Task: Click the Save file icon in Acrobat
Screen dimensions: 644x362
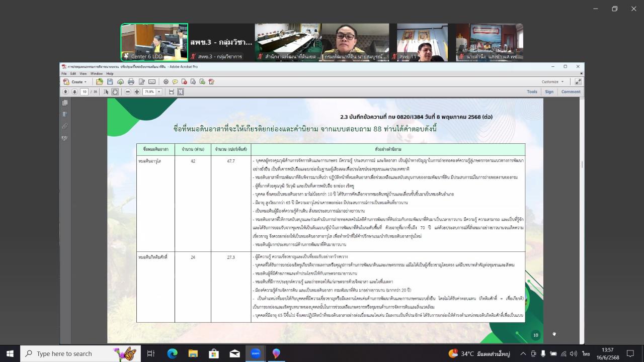Action: tap(110, 81)
